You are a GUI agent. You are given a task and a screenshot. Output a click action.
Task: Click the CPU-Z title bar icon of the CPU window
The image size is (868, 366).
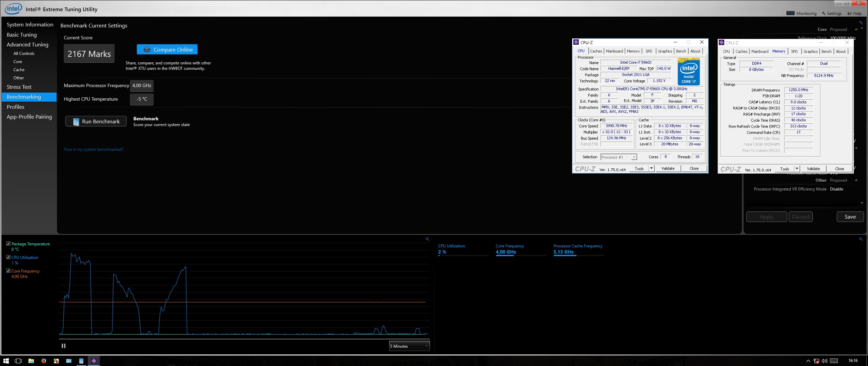pos(576,42)
